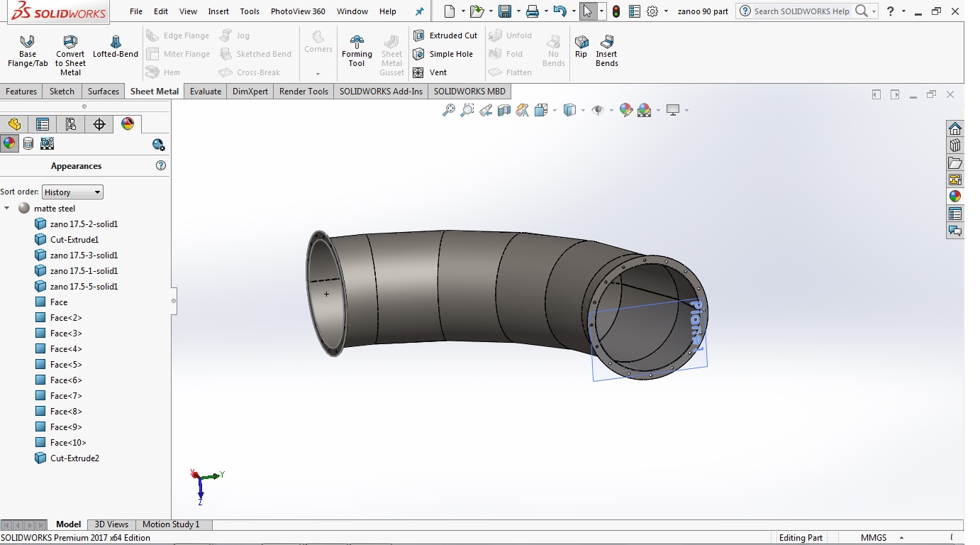The width and height of the screenshot is (980, 545).
Task: Open the Apply Scene toolbar icon
Action: click(644, 110)
